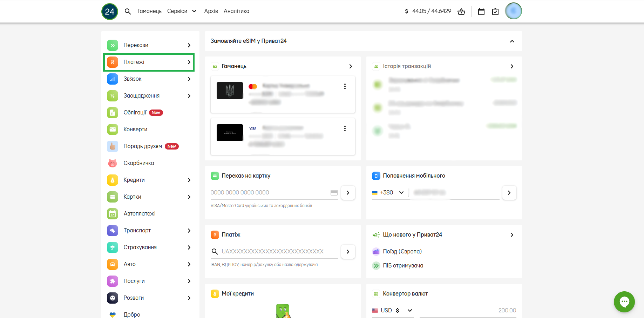Viewport: 644px width, 318px height.
Task: Open search with the magnifier icon
Action: (x=128, y=12)
